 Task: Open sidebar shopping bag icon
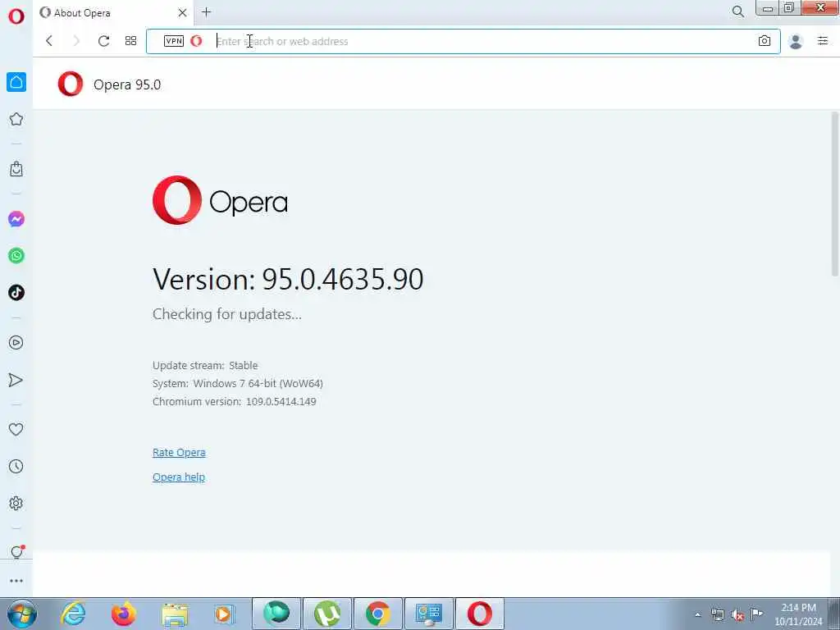16,169
